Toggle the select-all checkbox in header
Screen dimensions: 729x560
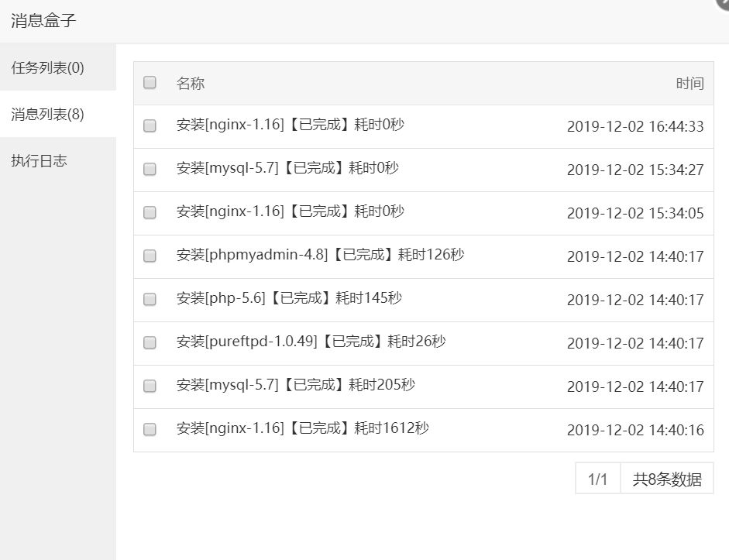[150, 82]
